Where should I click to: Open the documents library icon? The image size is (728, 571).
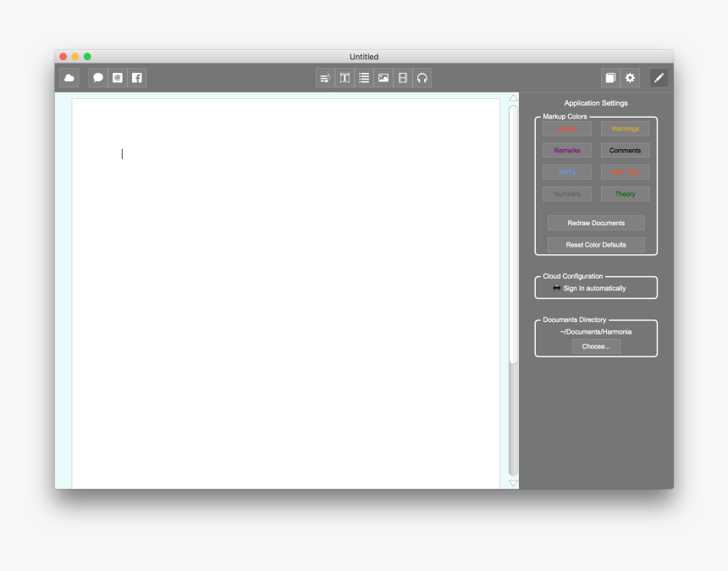point(610,78)
